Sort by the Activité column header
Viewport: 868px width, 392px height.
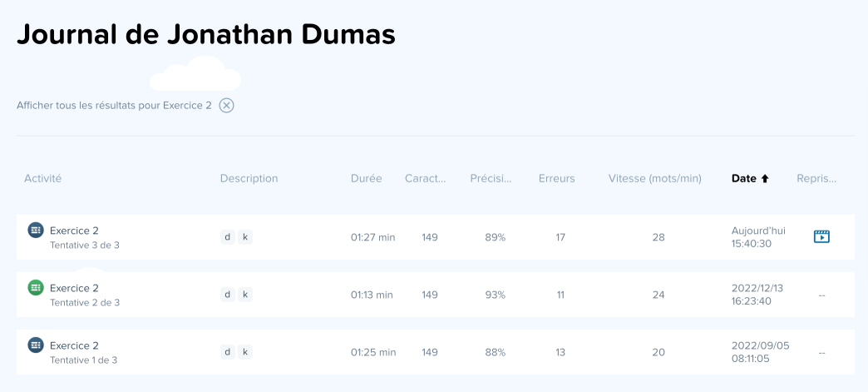click(43, 178)
